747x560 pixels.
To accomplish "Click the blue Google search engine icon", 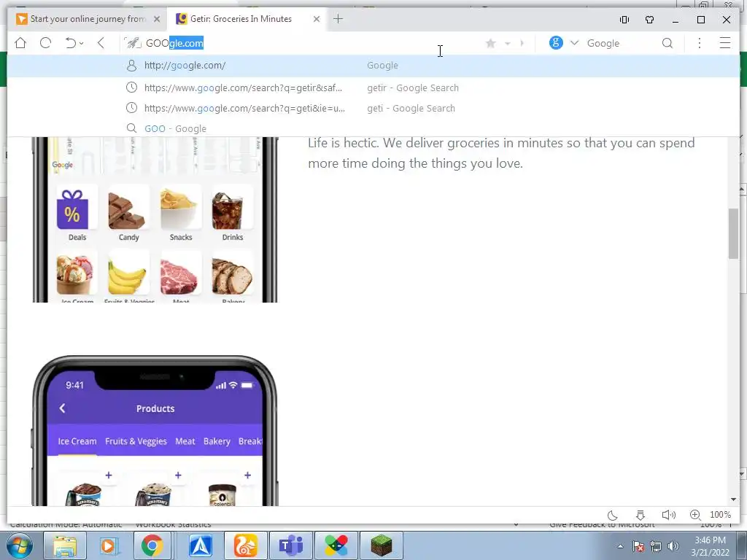I will click(556, 43).
